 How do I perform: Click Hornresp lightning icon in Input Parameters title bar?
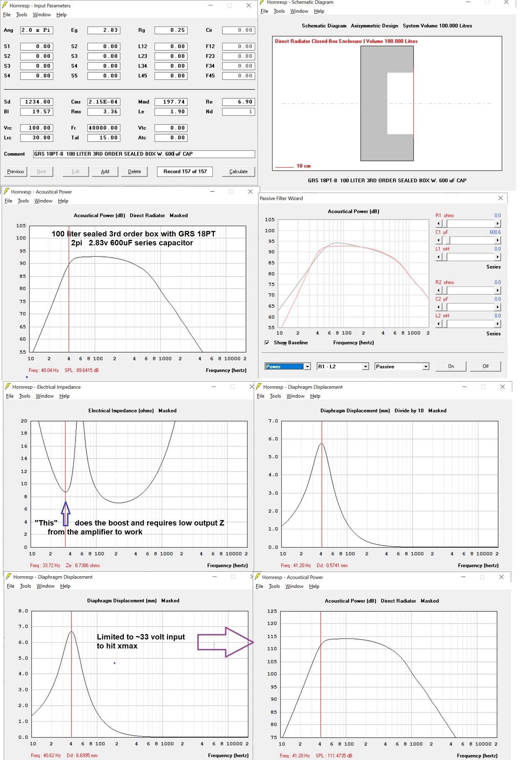tap(5, 5)
